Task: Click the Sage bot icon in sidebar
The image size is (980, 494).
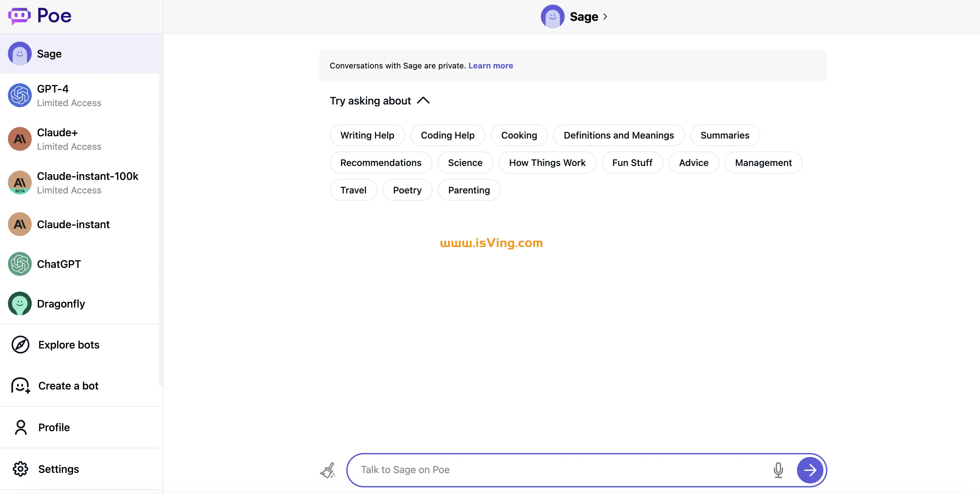Action: [x=20, y=54]
